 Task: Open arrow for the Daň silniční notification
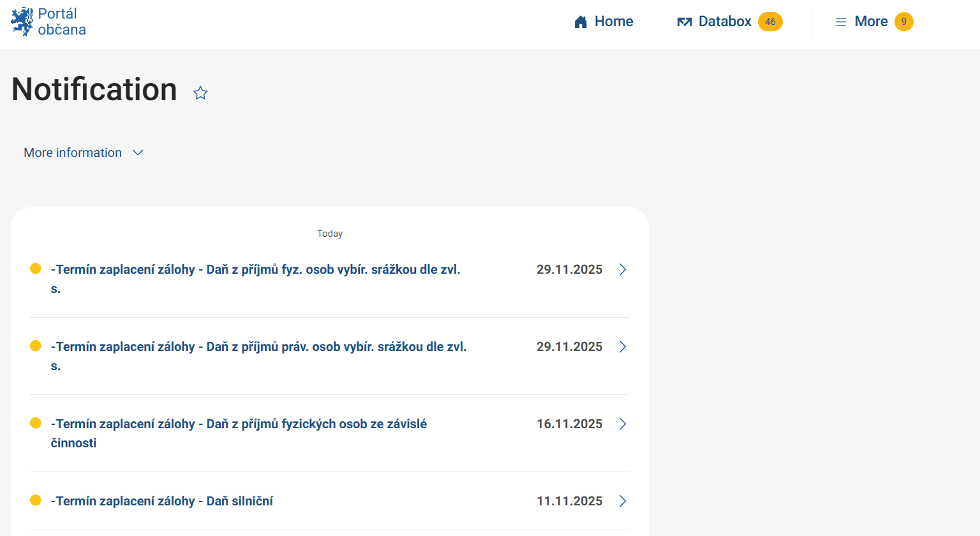(x=623, y=501)
